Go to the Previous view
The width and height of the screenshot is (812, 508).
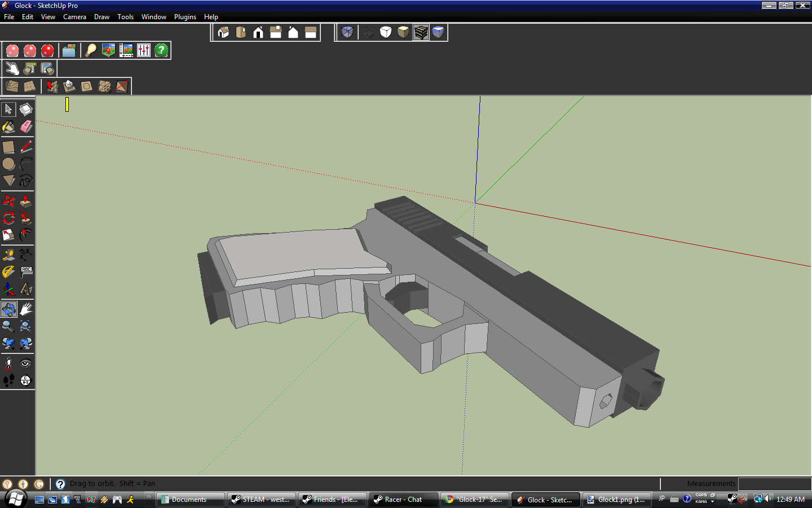[8, 343]
